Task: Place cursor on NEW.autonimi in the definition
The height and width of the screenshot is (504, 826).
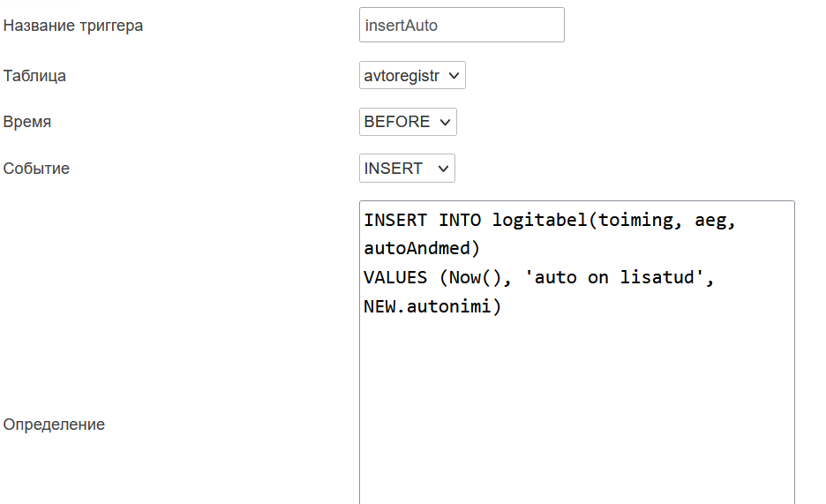Action: tap(427, 306)
